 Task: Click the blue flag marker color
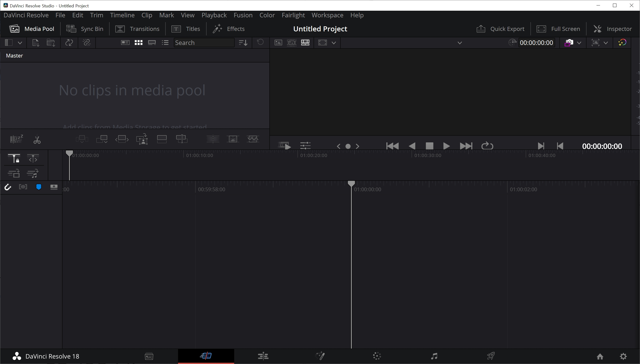39,187
